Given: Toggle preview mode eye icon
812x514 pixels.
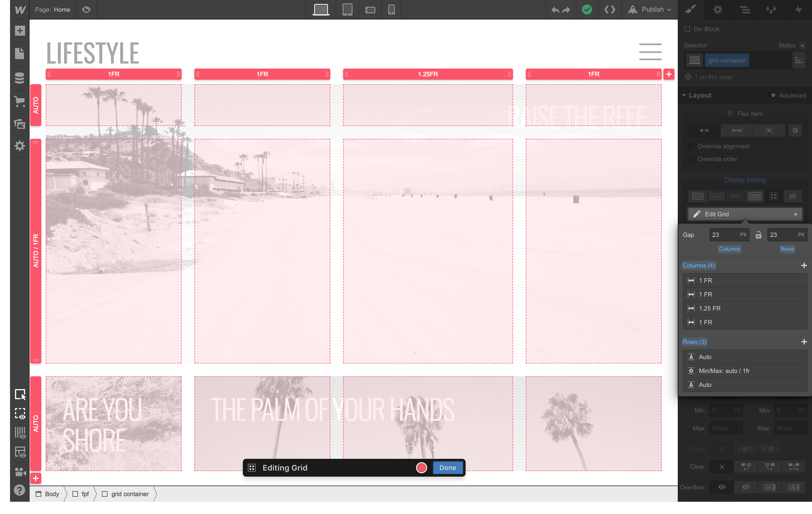Looking at the screenshot, I should click(x=86, y=9).
